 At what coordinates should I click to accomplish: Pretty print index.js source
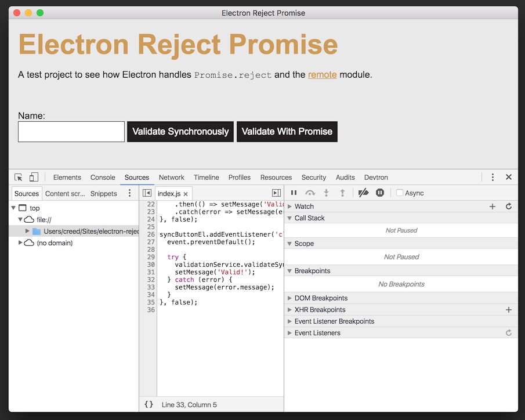click(x=149, y=404)
